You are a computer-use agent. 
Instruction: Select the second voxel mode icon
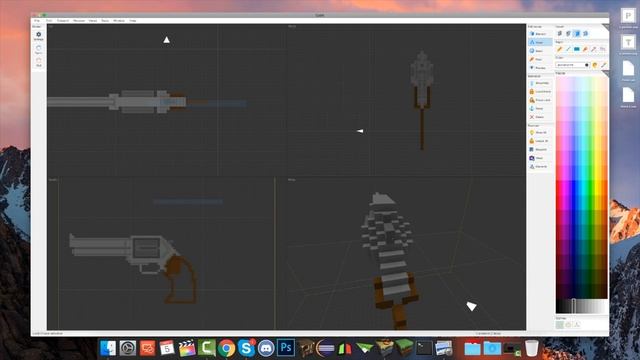coord(568,33)
